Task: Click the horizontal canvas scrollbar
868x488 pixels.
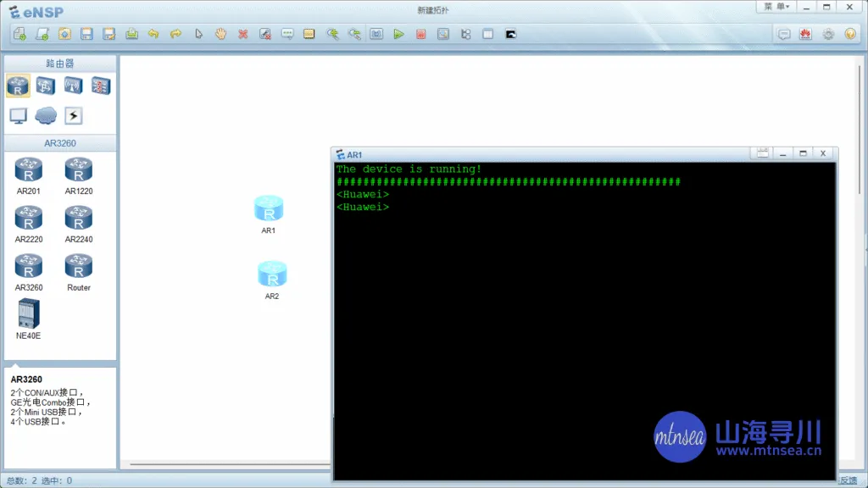Action: coord(230,465)
